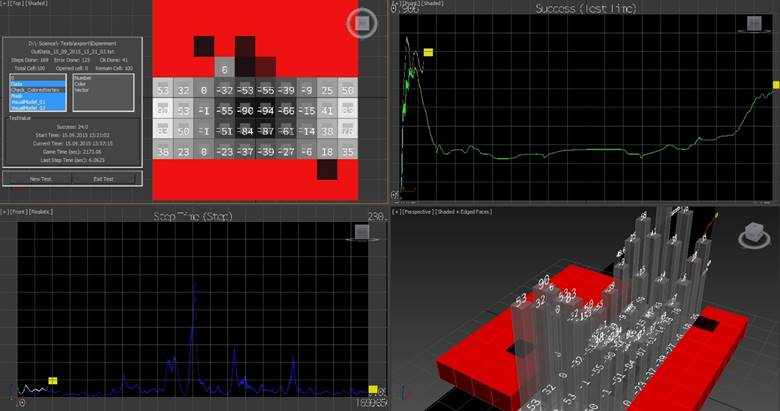
Task: Click the Success chart title
Action: tap(585, 8)
